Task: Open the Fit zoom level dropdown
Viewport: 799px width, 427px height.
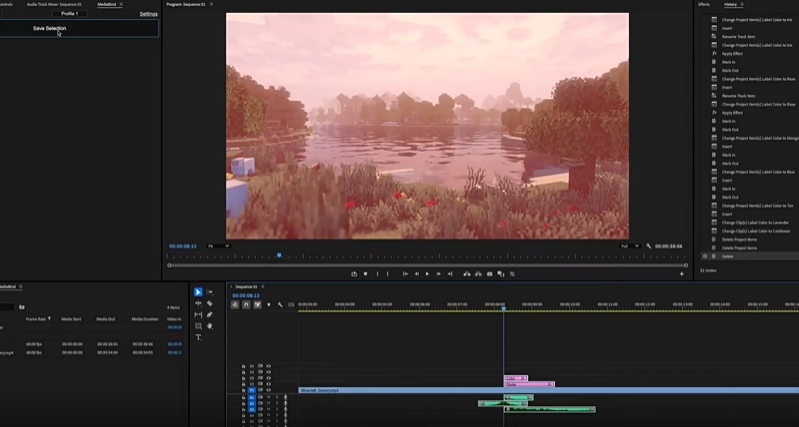Action: point(217,246)
